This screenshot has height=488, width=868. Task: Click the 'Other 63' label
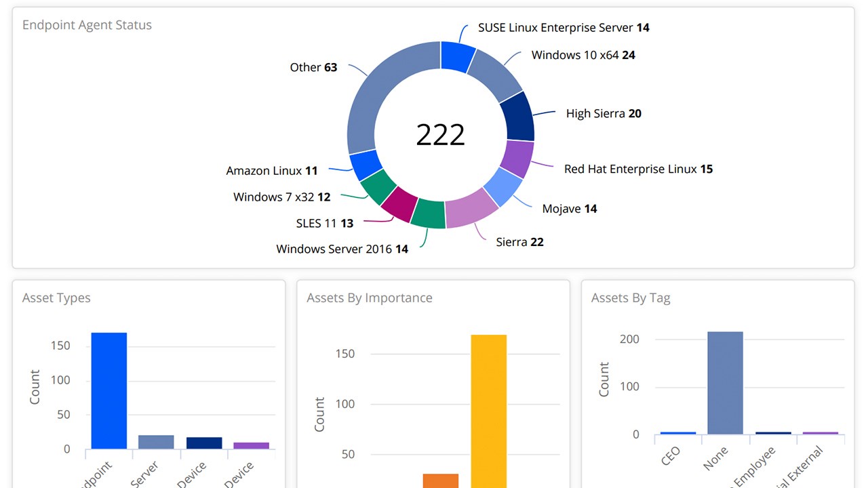(x=313, y=67)
